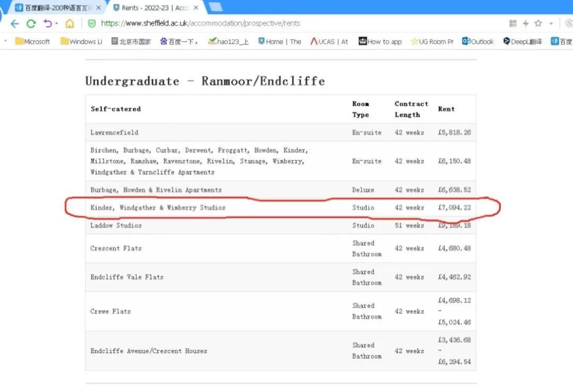Close the Rents - 2022-23 tab

click(x=196, y=7)
